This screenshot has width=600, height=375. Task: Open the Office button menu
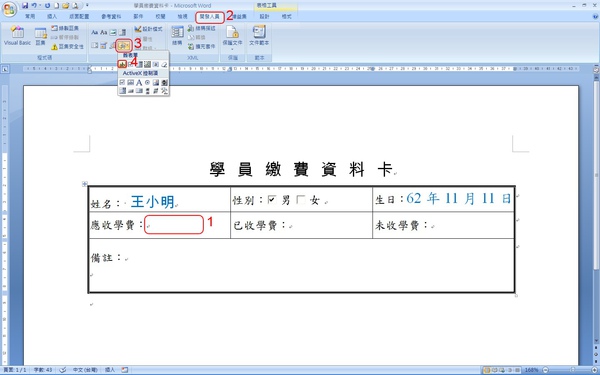10,9
